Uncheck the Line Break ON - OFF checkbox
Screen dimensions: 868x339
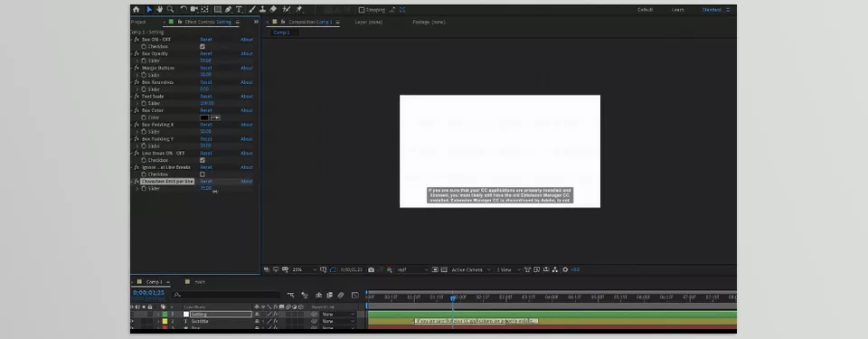202,160
